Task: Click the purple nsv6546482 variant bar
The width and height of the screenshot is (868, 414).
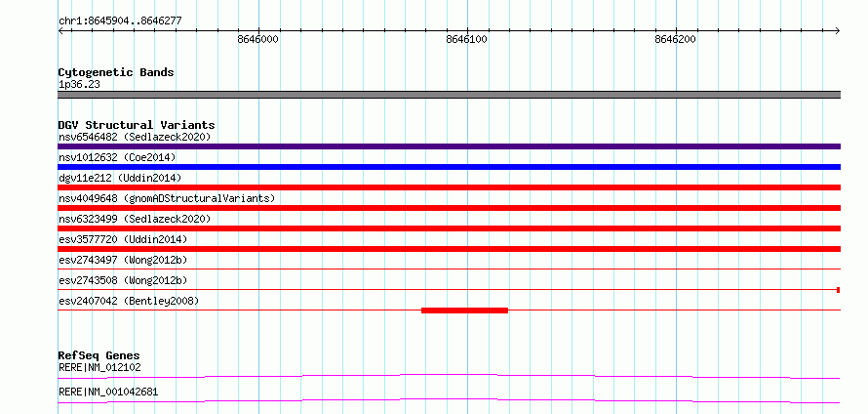Action: [450, 146]
